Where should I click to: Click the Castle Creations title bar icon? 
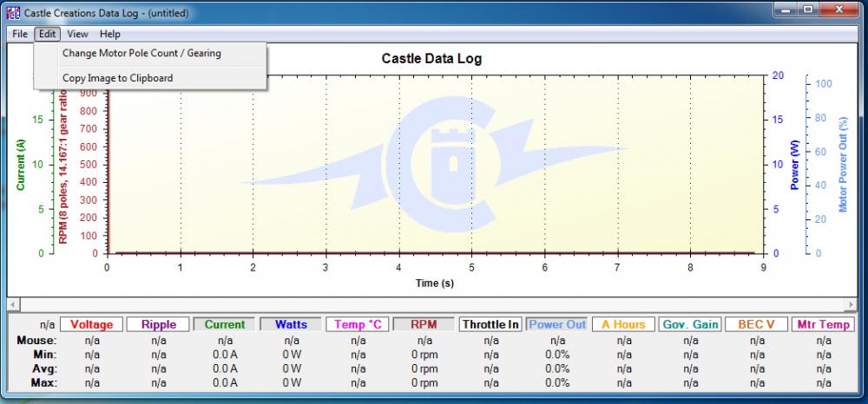click(13, 12)
